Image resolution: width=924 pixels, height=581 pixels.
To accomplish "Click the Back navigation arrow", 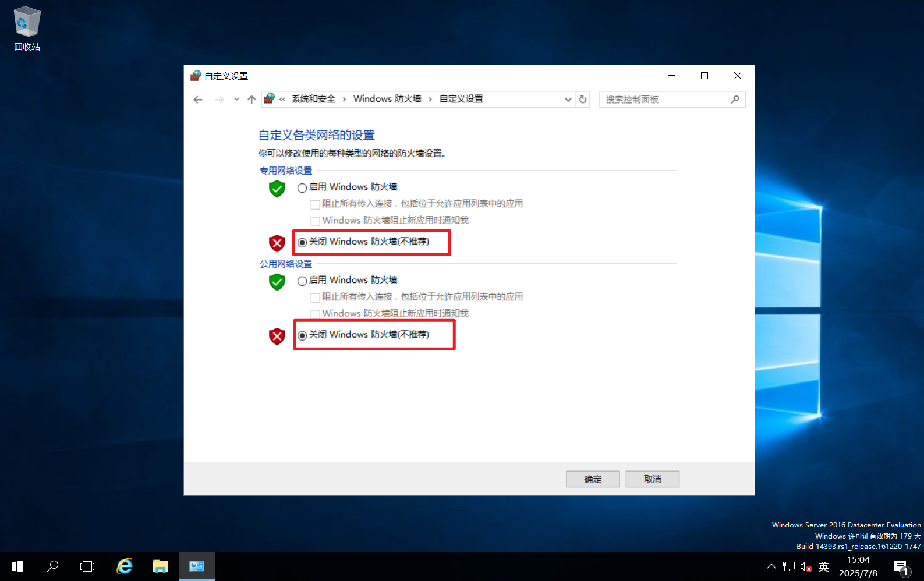I will tap(198, 100).
